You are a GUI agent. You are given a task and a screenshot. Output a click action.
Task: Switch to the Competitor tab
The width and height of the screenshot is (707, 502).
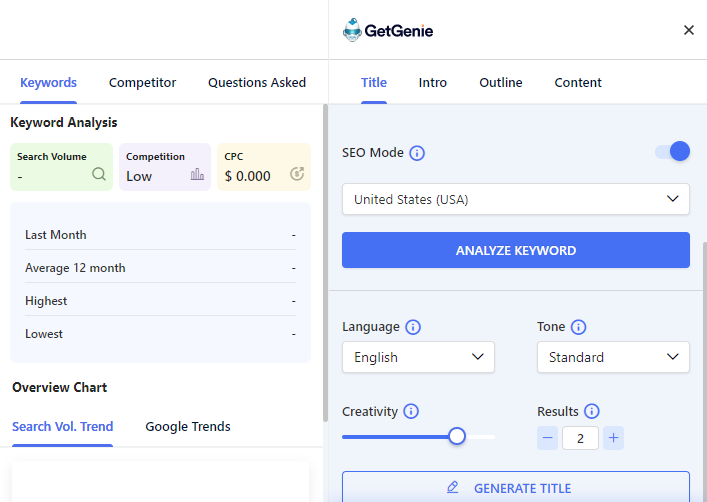tap(142, 83)
